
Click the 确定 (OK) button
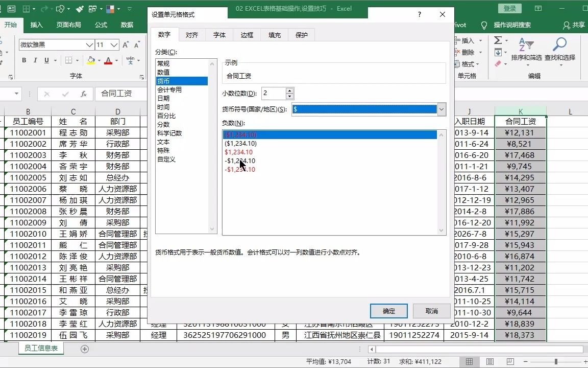pyautogui.click(x=389, y=311)
